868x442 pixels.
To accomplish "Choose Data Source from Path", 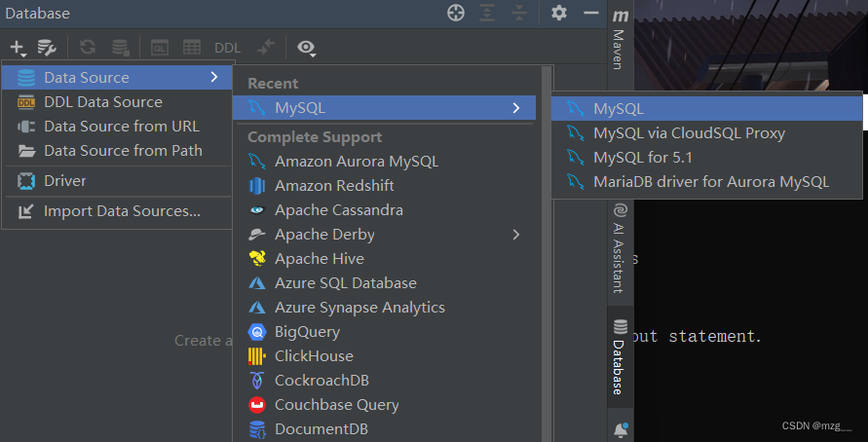I will [117, 151].
